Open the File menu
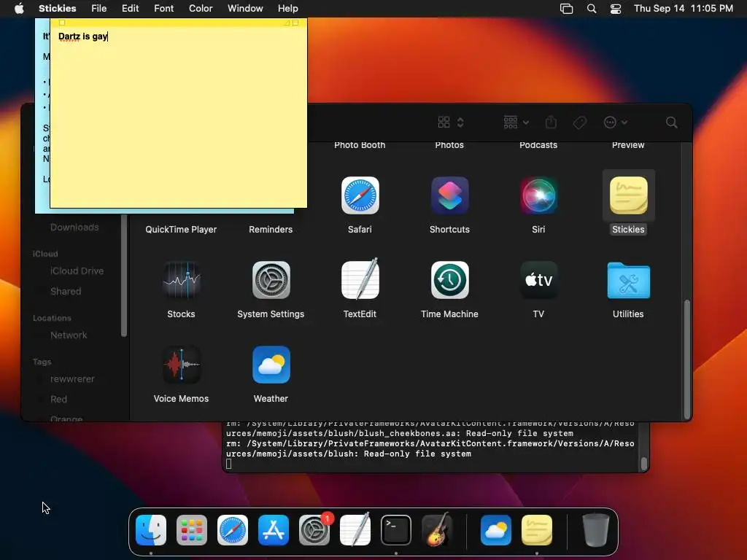Image resolution: width=747 pixels, height=560 pixels. coord(98,9)
